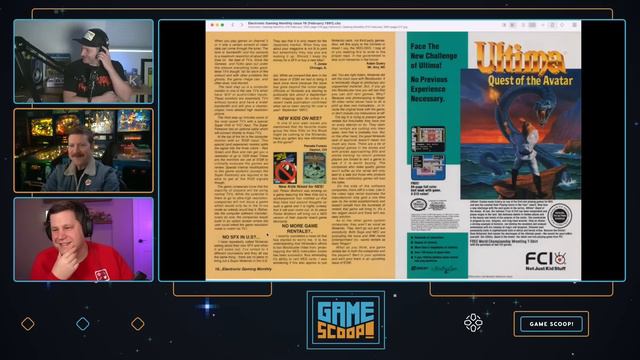Click the crossed-out game cover image in the letters page
The image size is (640, 360).
285,168
